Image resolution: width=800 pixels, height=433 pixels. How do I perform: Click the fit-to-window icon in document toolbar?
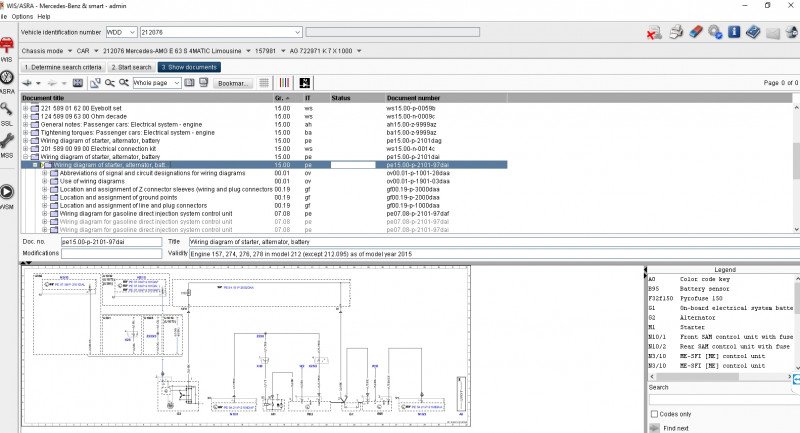(x=78, y=83)
